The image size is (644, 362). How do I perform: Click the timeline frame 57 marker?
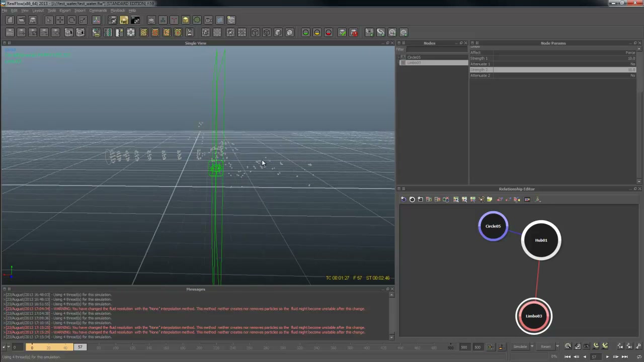[80, 347]
